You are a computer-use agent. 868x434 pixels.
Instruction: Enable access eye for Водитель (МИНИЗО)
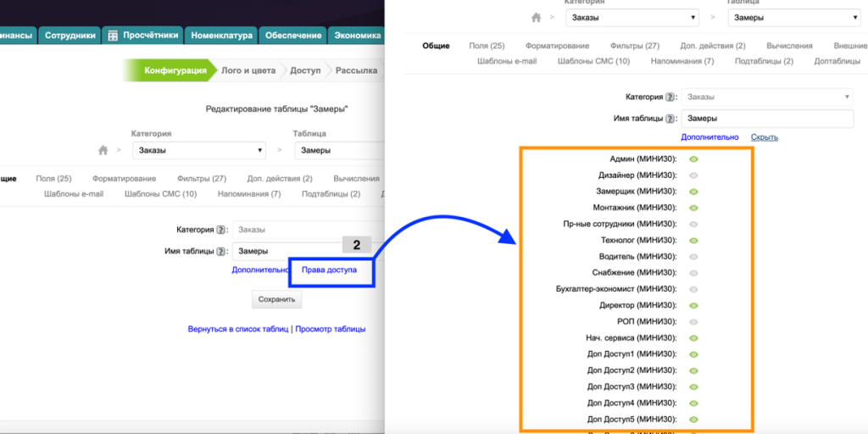pos(693,257)
